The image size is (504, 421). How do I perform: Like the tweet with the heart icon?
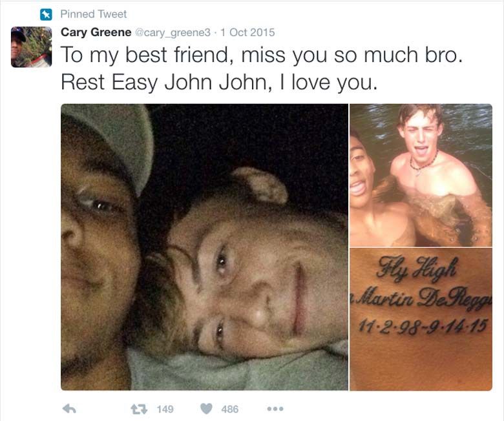(206, 409)
